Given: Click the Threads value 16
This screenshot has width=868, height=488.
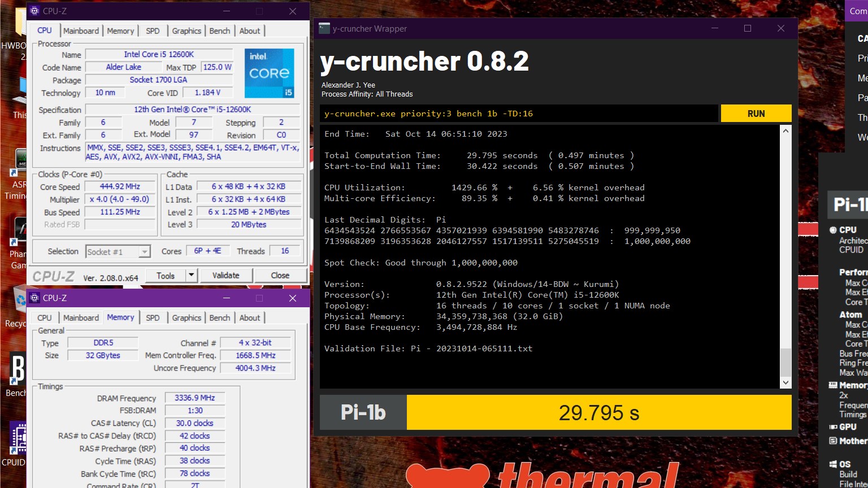Looking at the screenshot, I should coord(285,251).
